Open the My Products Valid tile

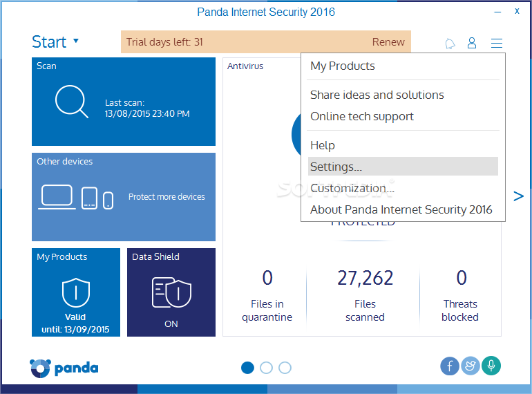click(x=76, y=292)
